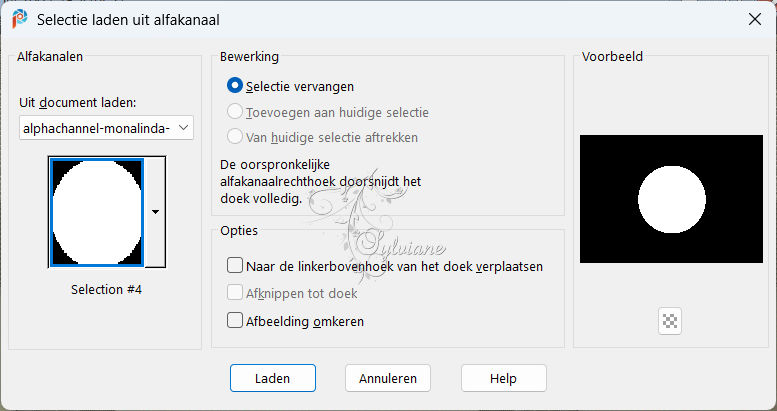Open the alphachannel-monalinda document combo box

click(x=106, y=128)
